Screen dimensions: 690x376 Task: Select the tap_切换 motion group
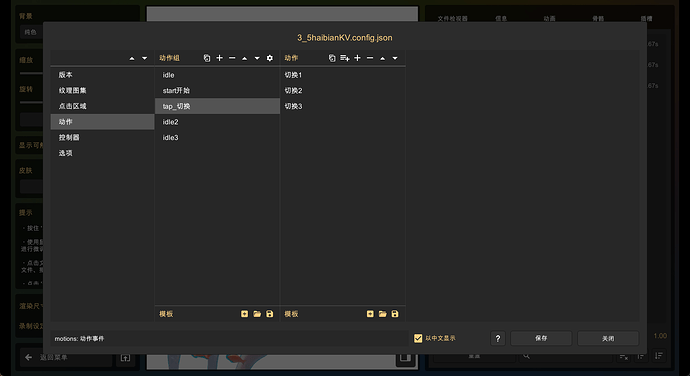(x=217, y=106)
